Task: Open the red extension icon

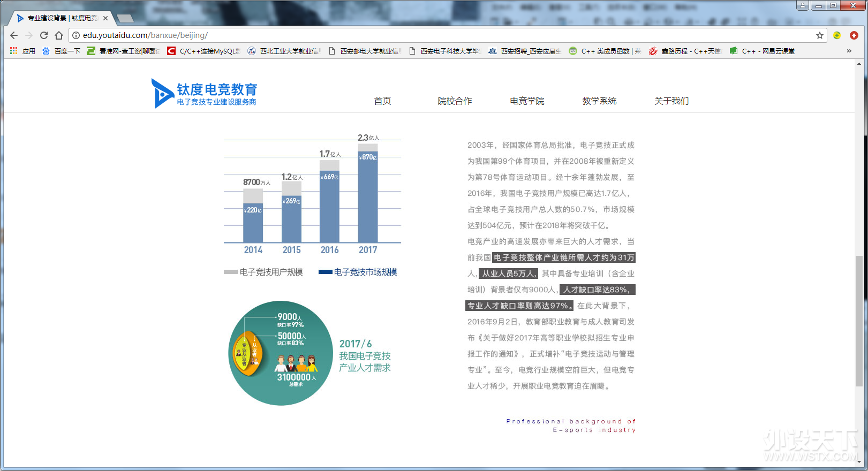Action: [x=854, y=35]
